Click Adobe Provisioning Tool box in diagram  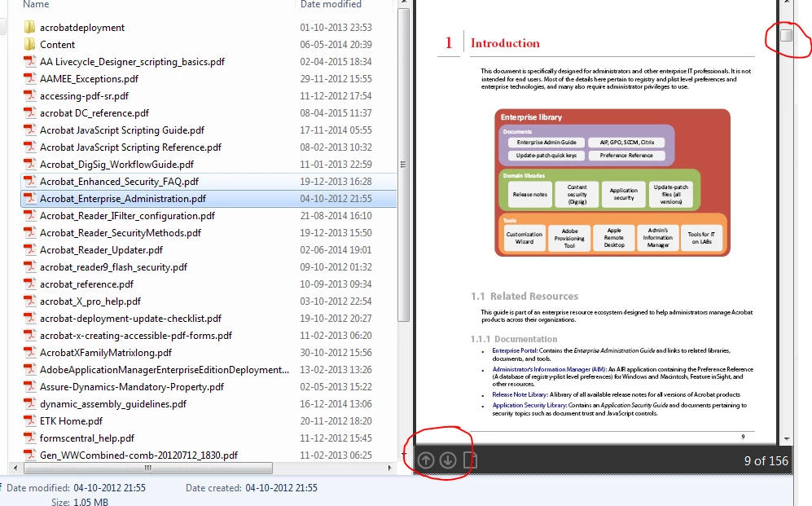click(x=569, y=238)
